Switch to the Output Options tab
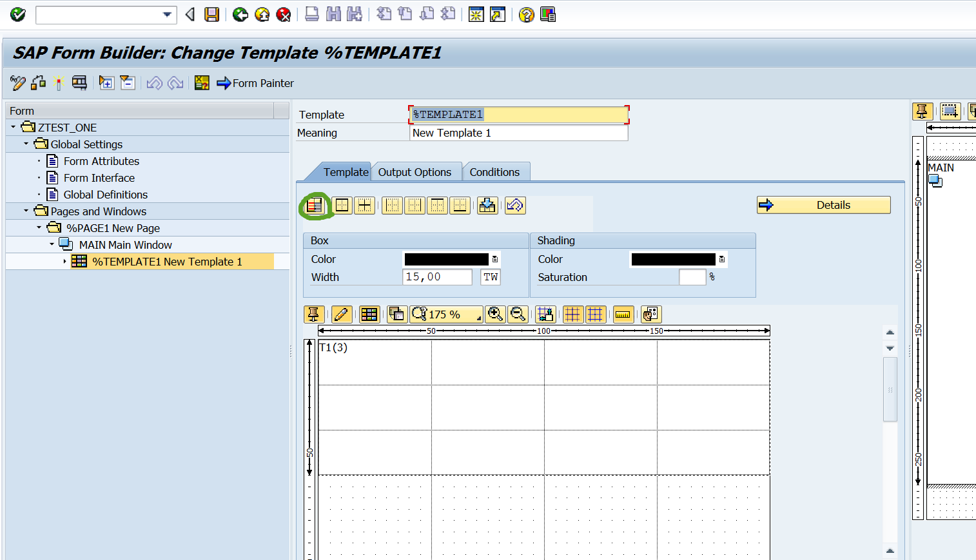 pos(416,171)
